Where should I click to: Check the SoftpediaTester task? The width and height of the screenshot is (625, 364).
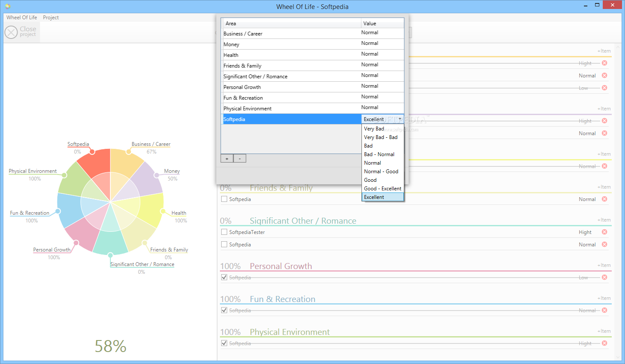click(x=224, y=232)
